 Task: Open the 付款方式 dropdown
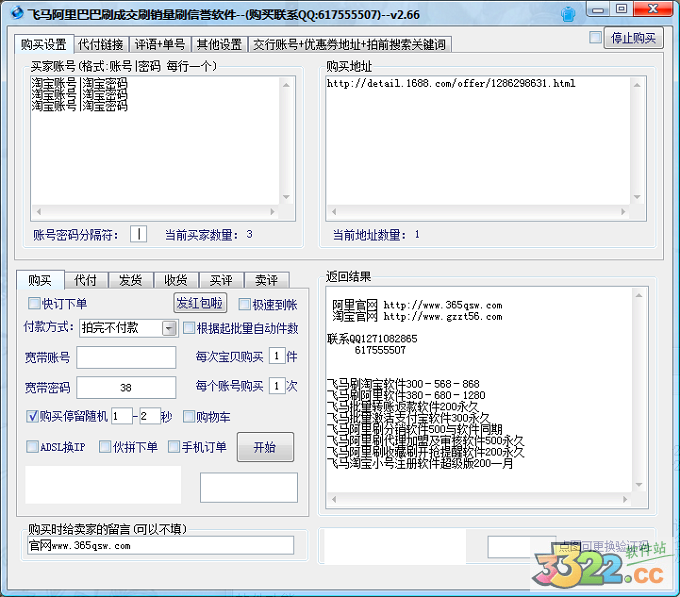point(168,328)
